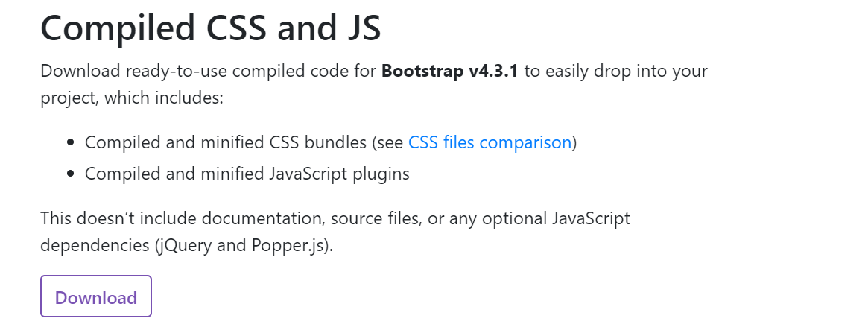868x333 pixels.
Task: Click the Compiled and minified CSS bundles text
Action: 225,143
